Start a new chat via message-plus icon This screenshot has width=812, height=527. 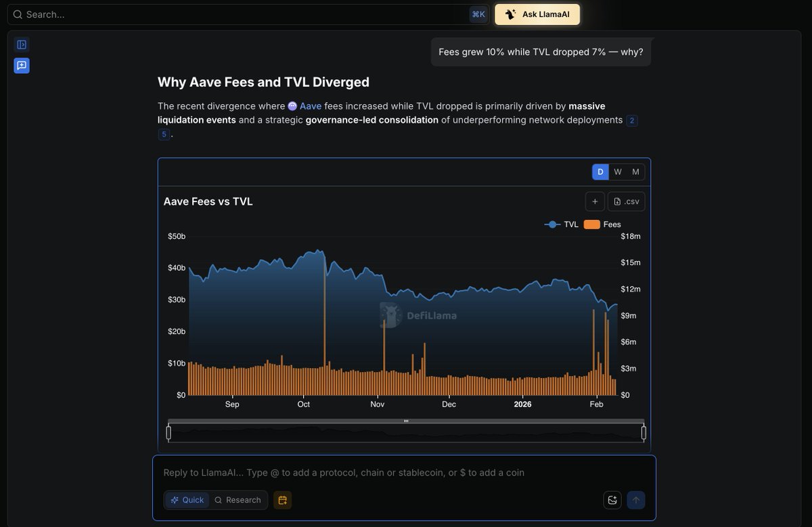pos(22,66)
